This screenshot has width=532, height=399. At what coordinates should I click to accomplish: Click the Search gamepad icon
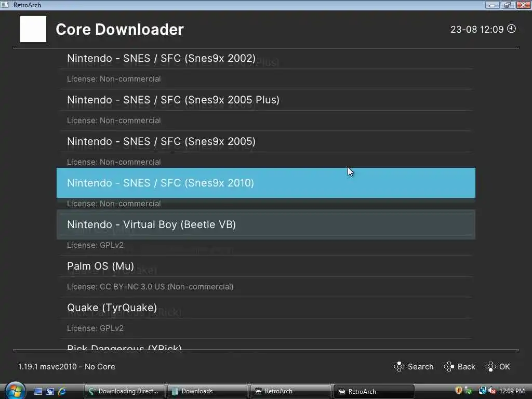click(x=399, y=367)
